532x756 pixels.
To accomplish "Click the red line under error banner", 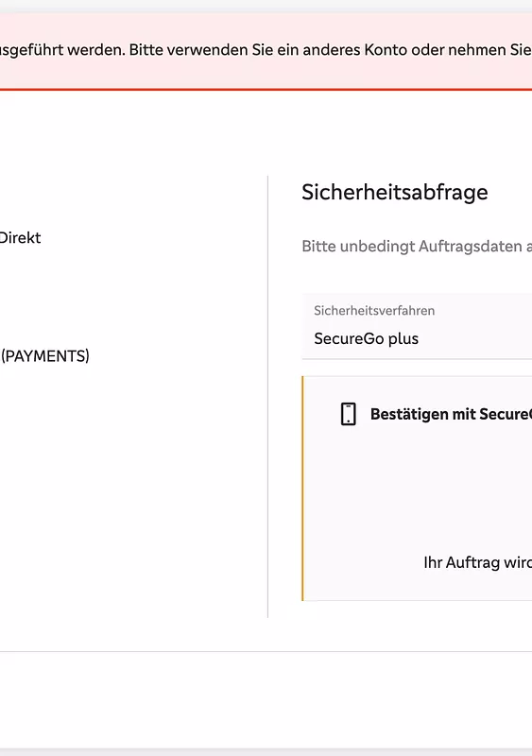I will pos(266,89).
